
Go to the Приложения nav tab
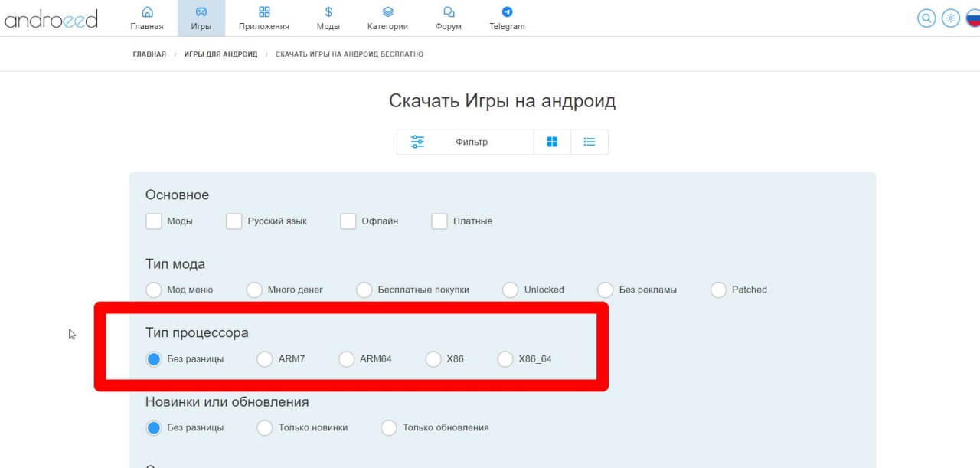[264, 18]
